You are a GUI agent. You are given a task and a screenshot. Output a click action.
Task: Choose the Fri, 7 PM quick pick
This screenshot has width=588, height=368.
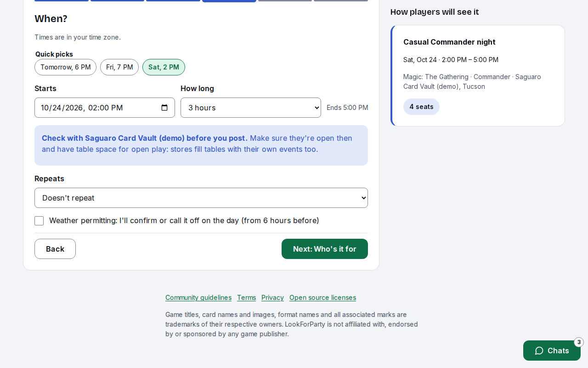(x=119, y=67)
